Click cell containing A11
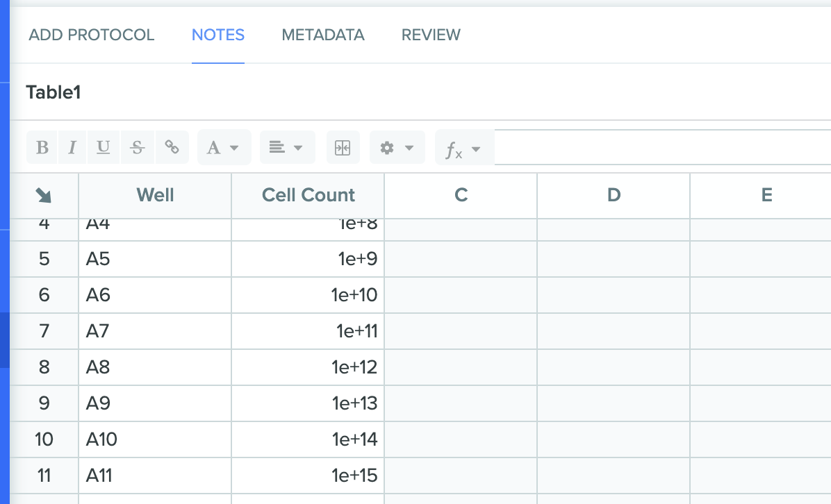Image resolution: width=831 pixels, height=504 pixels. [155, 476]
